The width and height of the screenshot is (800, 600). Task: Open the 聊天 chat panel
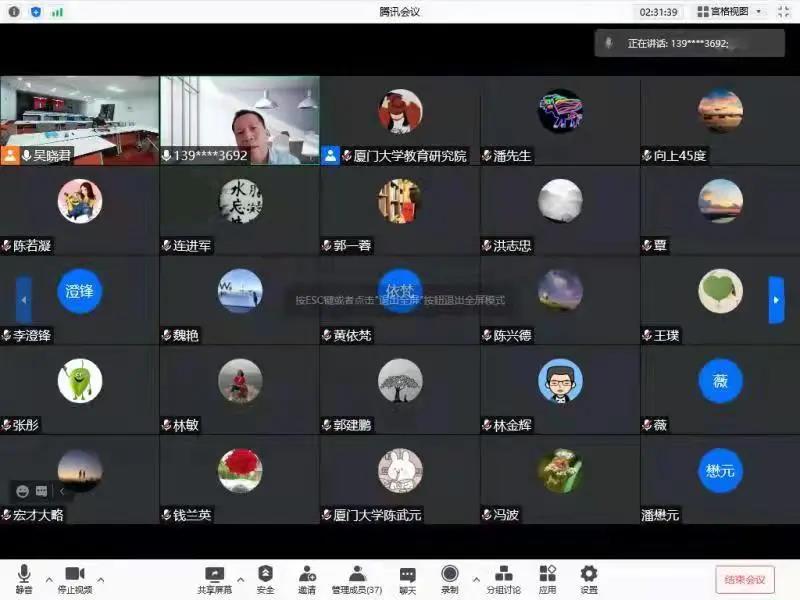click(407, 578)
